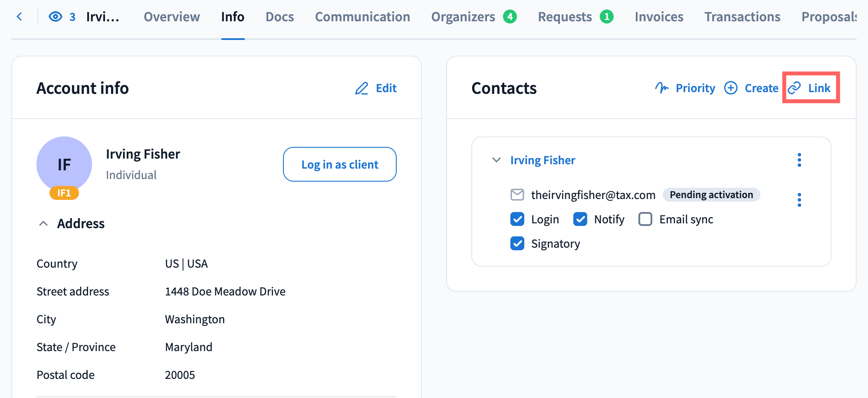Collapse the Address section
This screenshot has width=868, height=398.
click(43, 224)
